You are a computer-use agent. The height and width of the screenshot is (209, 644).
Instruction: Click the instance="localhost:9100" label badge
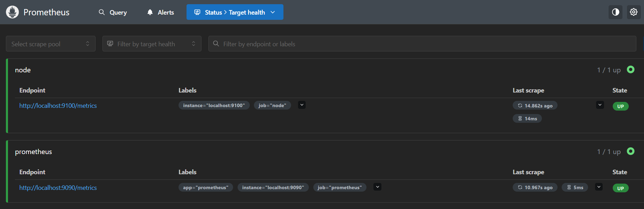click(214, 105)
